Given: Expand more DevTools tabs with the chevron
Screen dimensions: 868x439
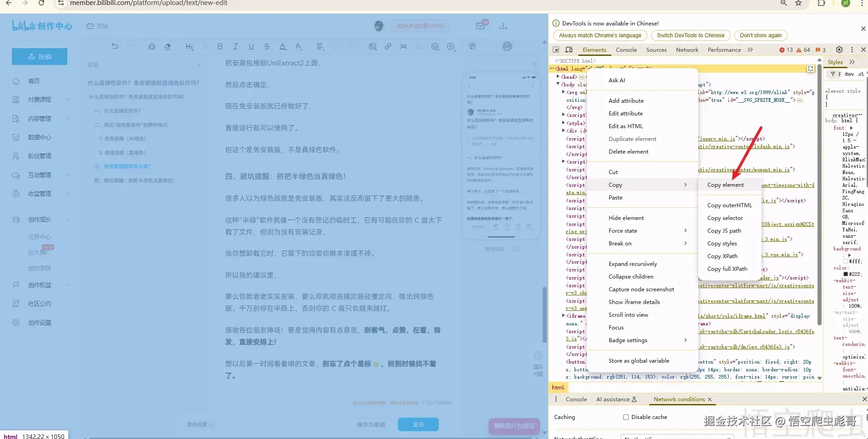Looking at the screenshot, I should pos(750,50).
